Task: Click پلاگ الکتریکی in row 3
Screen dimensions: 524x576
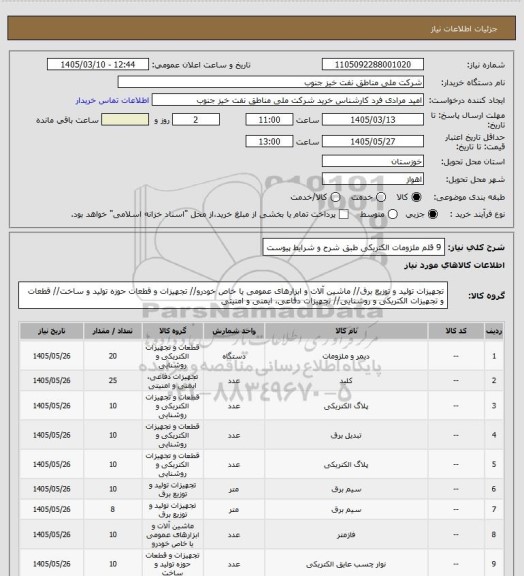Action: click(x=346, y=406)
